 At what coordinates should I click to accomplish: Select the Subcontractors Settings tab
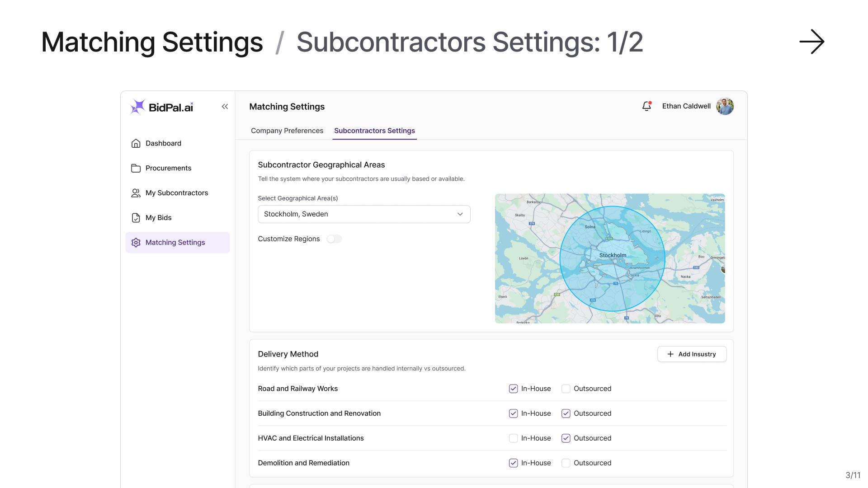(x=374, y=131)
